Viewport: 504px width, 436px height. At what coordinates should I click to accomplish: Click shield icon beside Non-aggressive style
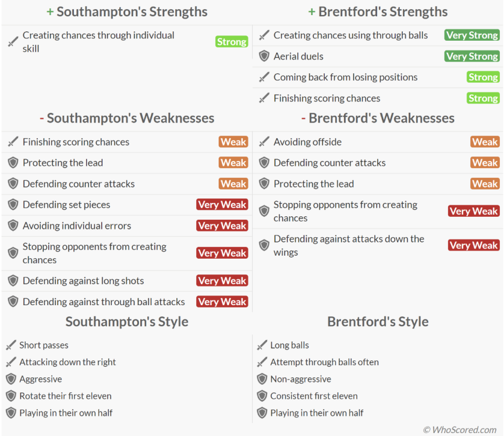click(261, 379)
